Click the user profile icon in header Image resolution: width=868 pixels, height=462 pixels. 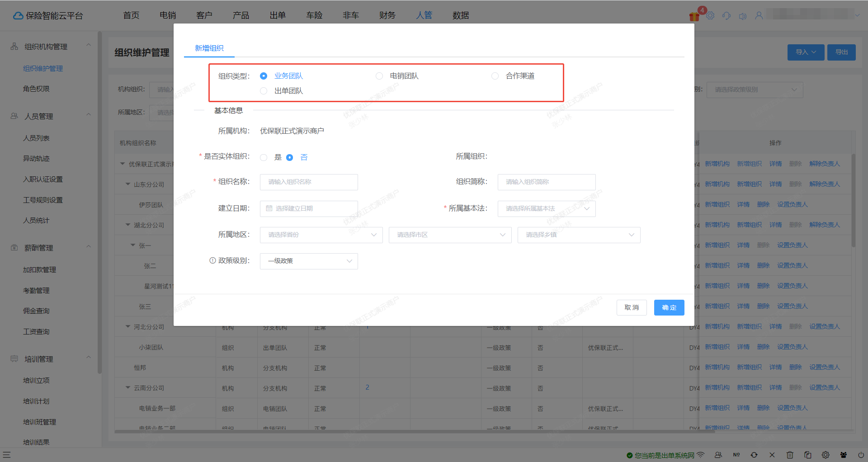[759, 15]
